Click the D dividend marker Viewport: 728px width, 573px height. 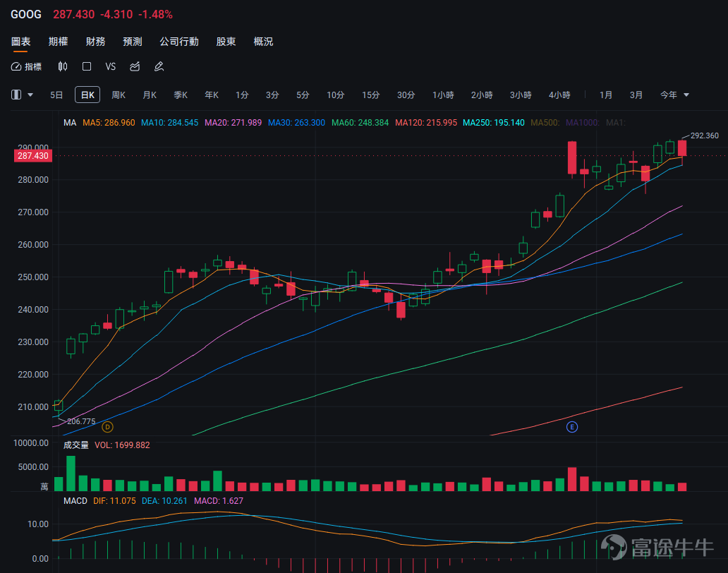pos(107,427)
